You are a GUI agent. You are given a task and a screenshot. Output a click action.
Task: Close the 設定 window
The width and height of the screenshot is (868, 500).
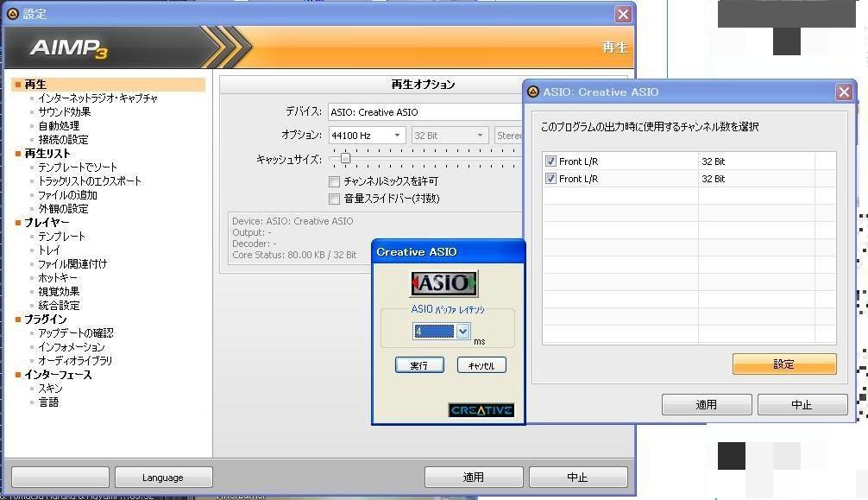click(623, 14)
